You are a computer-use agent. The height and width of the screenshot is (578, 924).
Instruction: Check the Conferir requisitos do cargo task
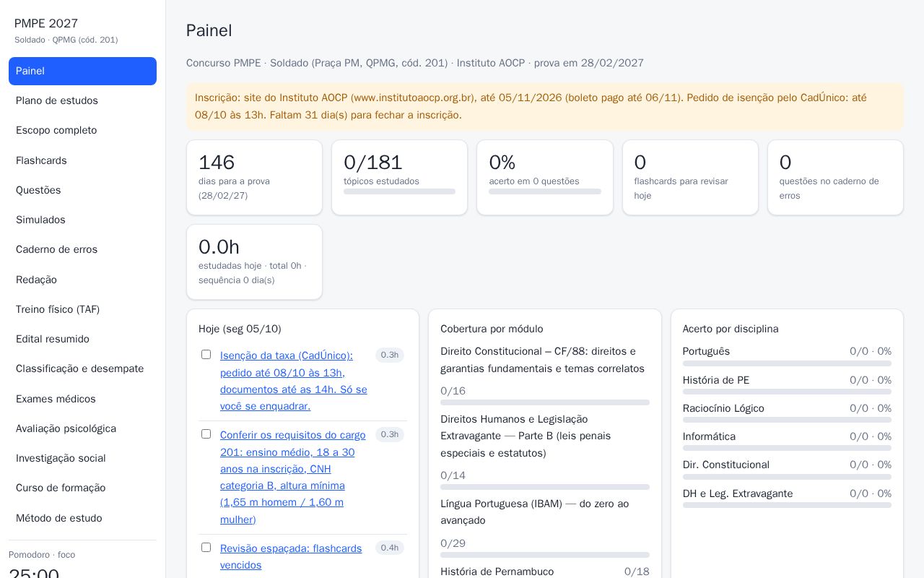tap(206, 434)
